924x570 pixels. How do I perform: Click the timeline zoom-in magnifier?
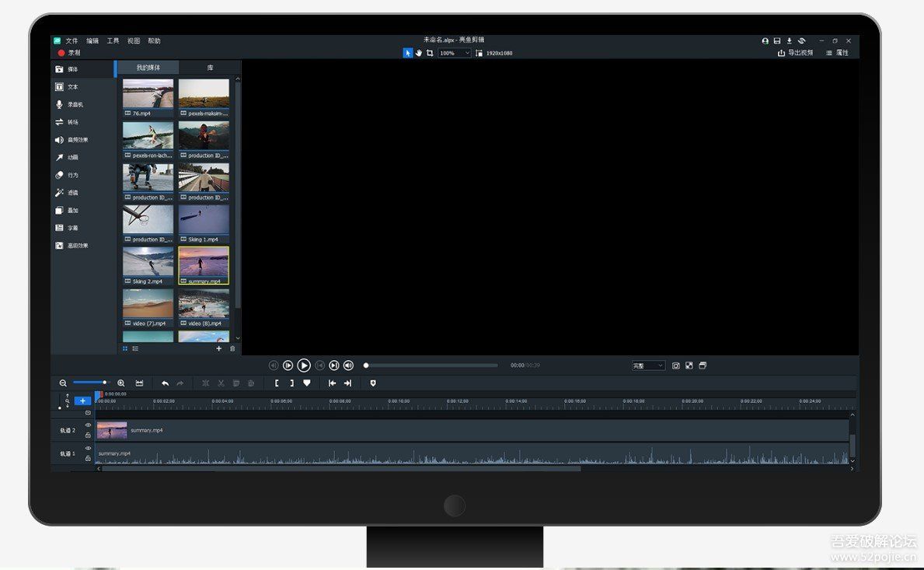pyautogui.click(x=121, y=383)
